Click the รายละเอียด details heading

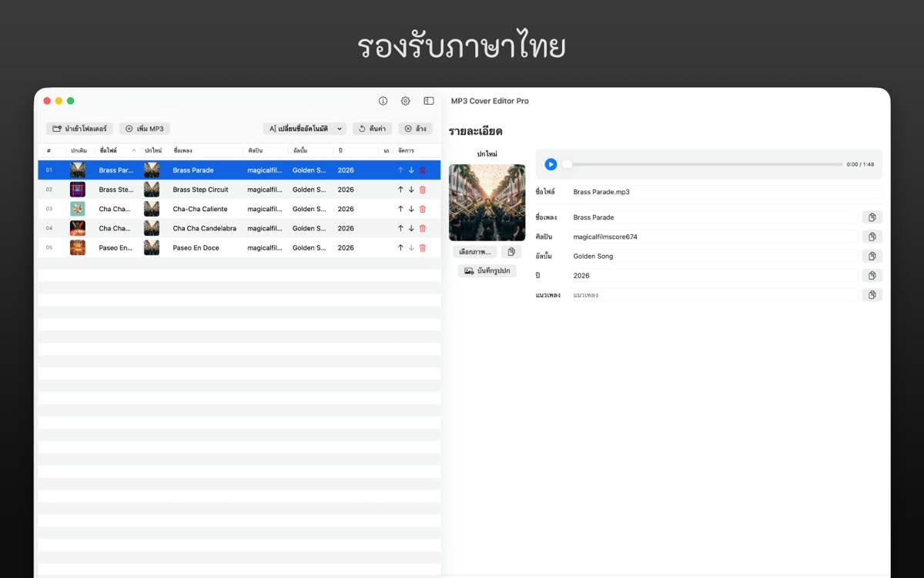pos(476,132)
